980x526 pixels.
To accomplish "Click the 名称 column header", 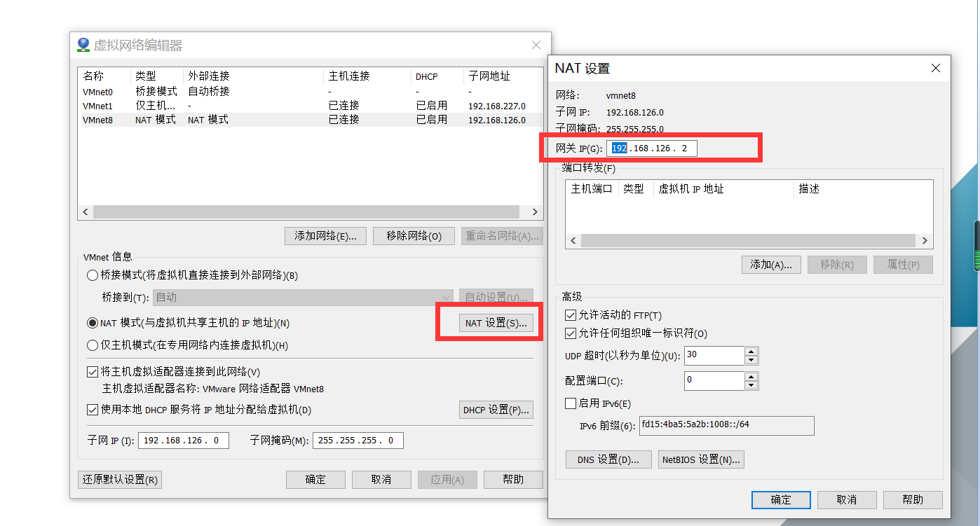I will [x=104, y=76].
